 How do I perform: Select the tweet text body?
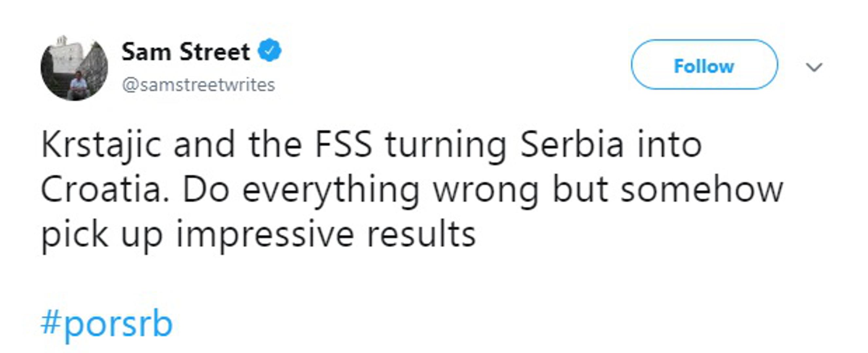tap(404, 189)
